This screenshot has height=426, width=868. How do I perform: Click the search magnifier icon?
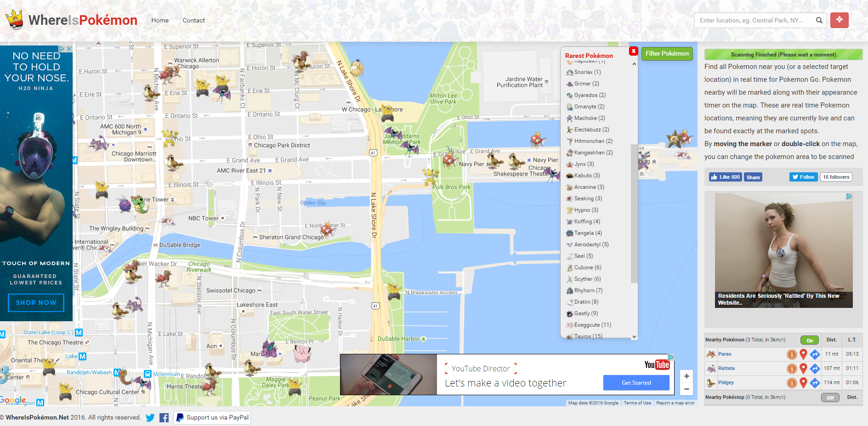point(819,20)
